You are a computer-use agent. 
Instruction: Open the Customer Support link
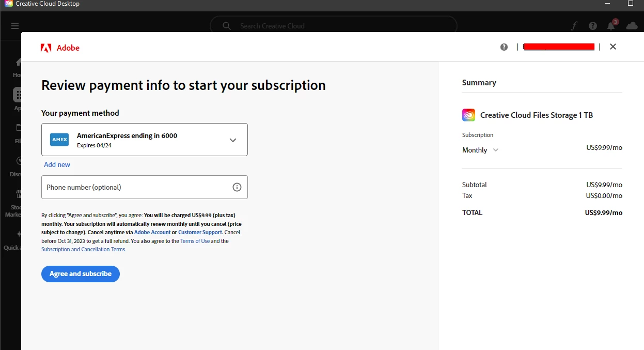pos(200,232)
